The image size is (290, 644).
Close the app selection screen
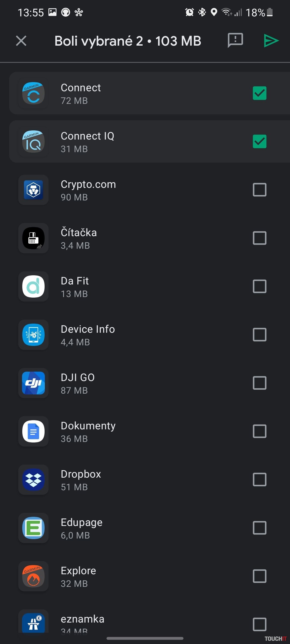[x=21, y=41]
